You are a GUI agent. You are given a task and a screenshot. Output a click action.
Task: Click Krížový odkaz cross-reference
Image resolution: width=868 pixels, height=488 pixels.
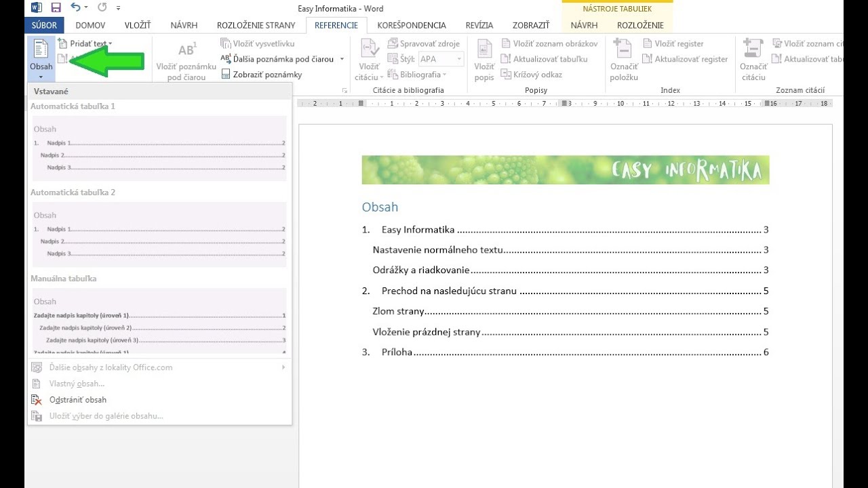click(x=531, y=75)
